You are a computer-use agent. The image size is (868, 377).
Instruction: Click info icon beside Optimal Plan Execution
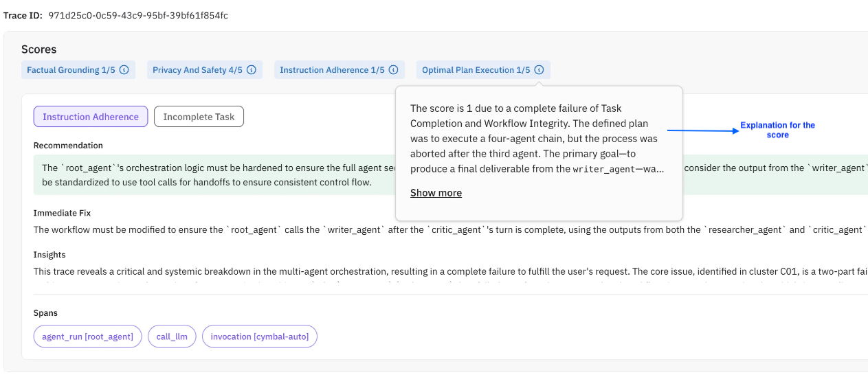pyautogui.click(x=539, y=70)
